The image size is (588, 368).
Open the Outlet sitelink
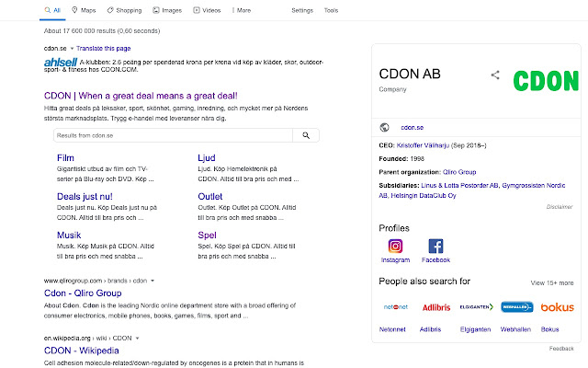(210, 197)
